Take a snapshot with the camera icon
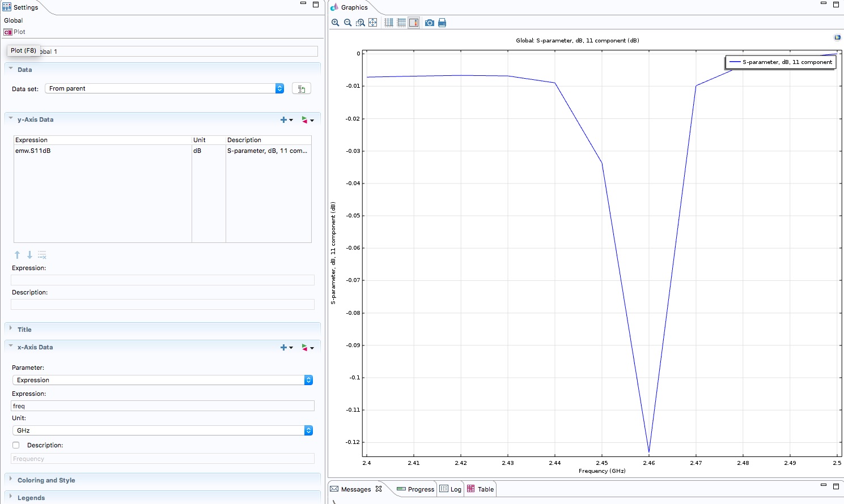The image size is (844, 504). (430, 23)
